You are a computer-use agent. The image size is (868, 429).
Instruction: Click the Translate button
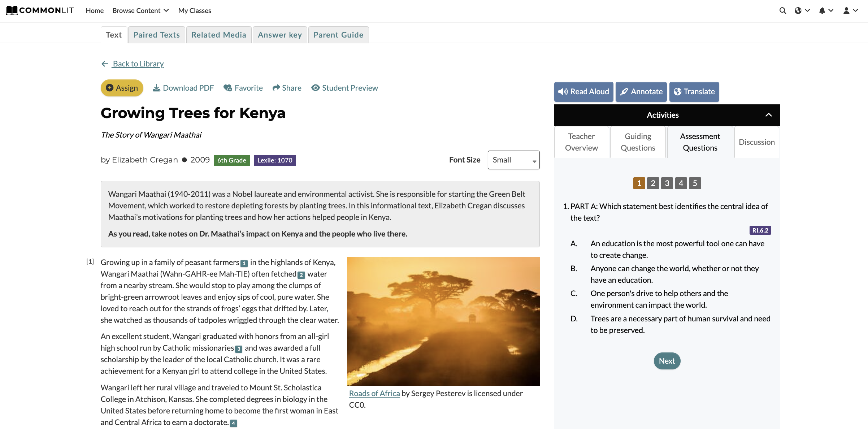coord(694,92)
